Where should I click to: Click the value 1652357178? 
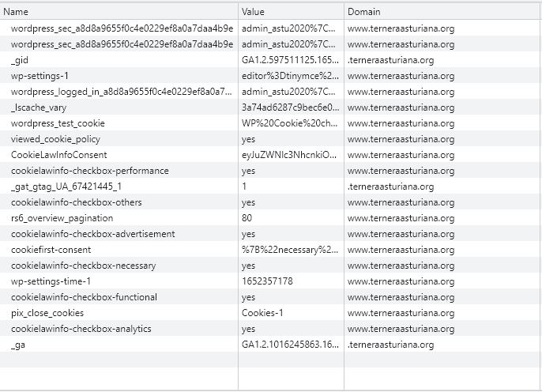(x=267, y=281)
